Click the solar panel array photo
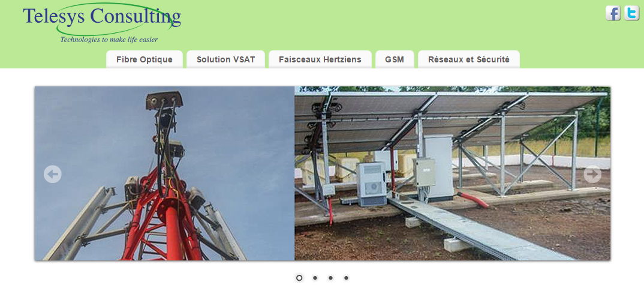The width and height of the screenshot is (644, 285). 452,173
